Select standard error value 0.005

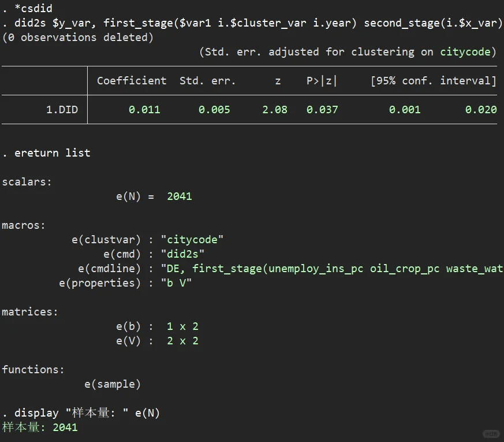[214, 110]
